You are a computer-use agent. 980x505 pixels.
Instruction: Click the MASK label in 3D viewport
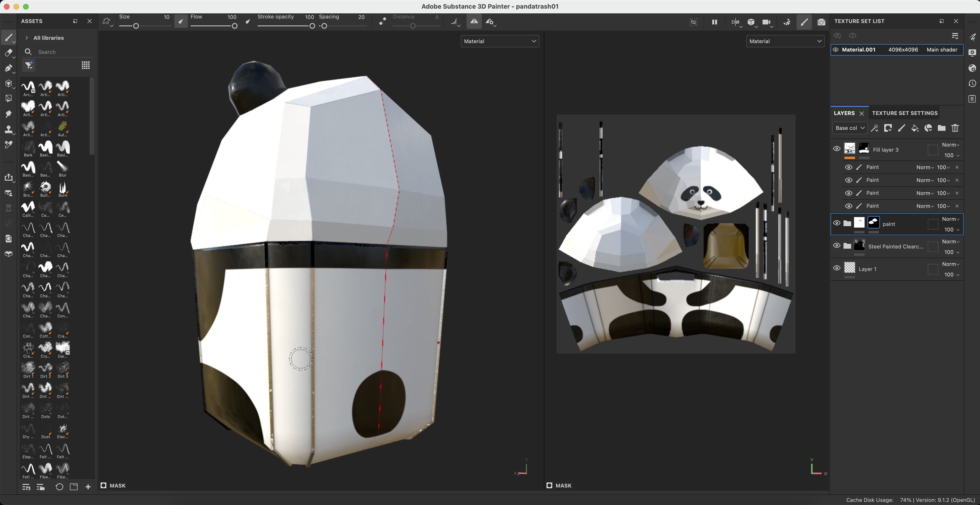coord(117,485)
